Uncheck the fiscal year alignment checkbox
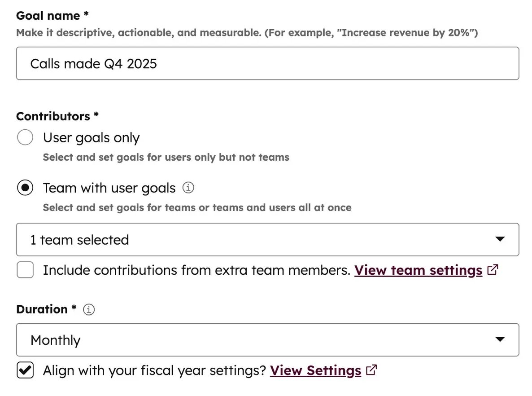This screenshot has height=396, width=532. click(25, 370)
